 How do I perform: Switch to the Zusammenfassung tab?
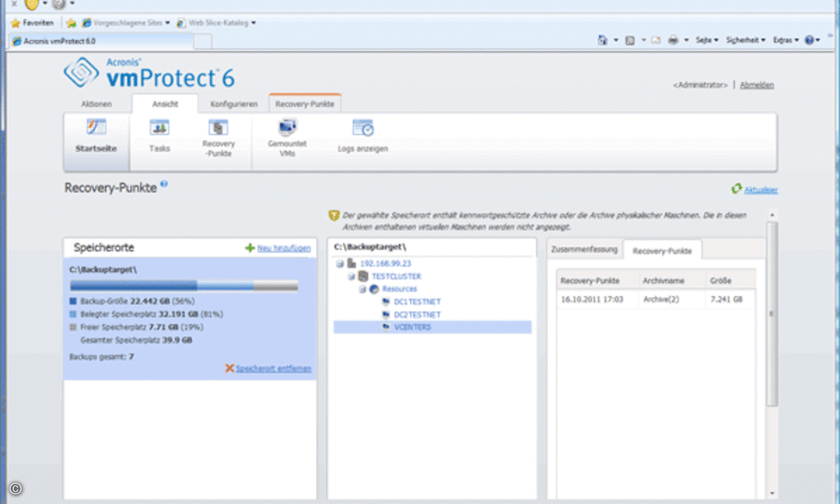coord(584,249)
